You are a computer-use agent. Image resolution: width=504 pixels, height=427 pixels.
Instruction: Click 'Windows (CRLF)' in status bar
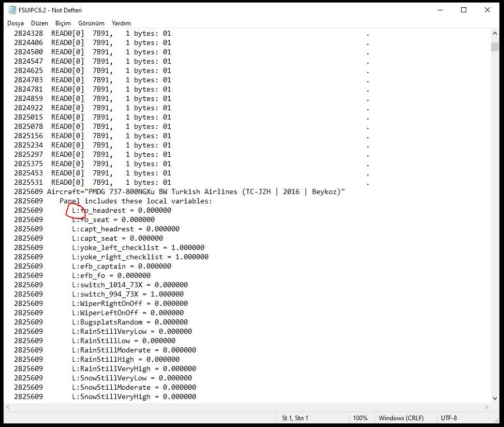point(401,418)
